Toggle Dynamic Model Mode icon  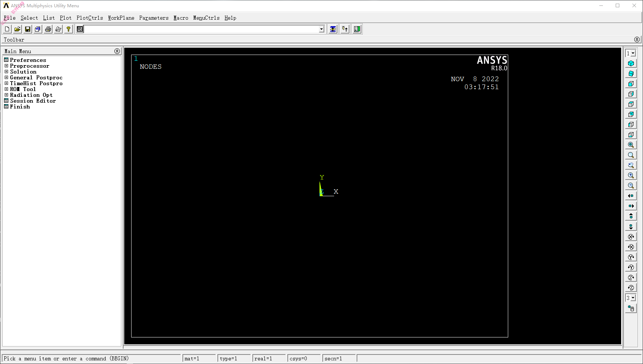pos(631,309)
